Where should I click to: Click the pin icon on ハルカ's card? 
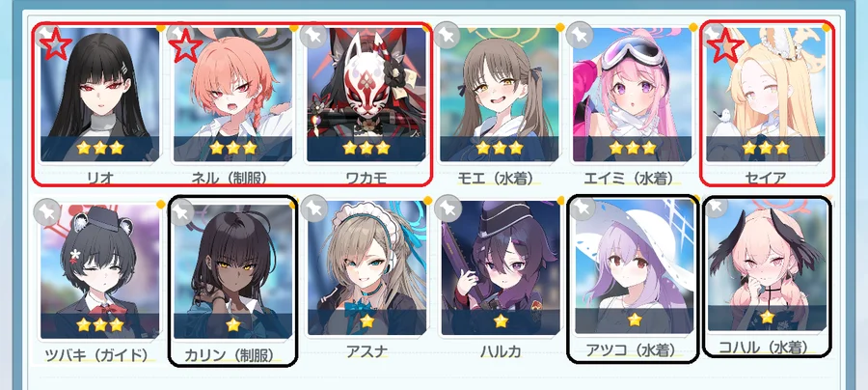pos(448,209)
